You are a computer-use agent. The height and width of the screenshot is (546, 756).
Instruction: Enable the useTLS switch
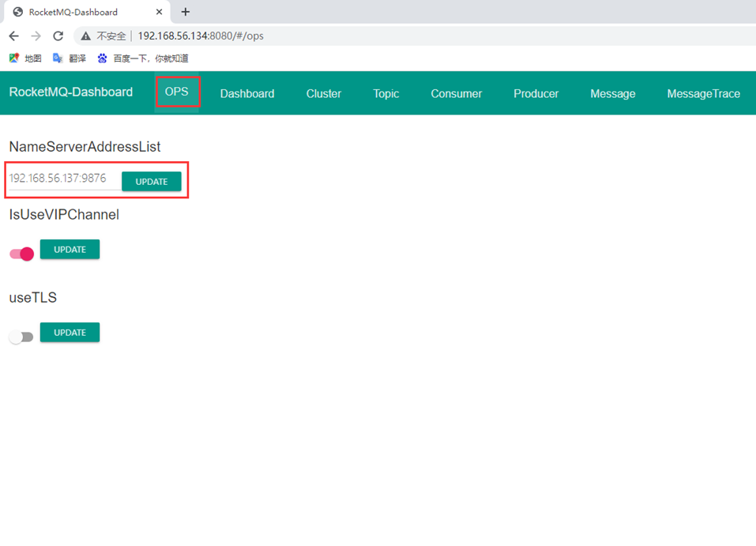tap(21, 337)
